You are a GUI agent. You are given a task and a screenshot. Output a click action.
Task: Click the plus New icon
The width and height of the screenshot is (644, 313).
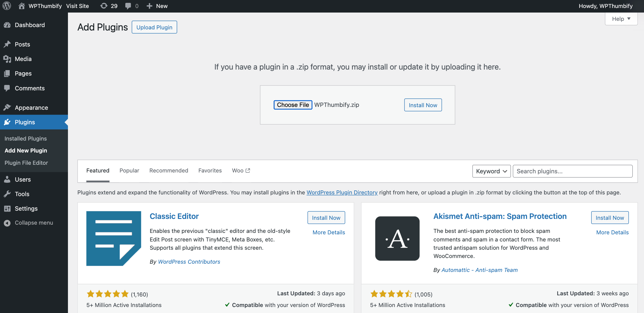[149, 6]
